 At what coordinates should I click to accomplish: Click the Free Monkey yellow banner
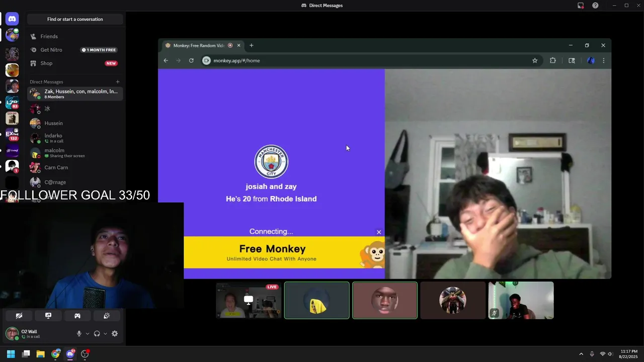click(284, 252)
